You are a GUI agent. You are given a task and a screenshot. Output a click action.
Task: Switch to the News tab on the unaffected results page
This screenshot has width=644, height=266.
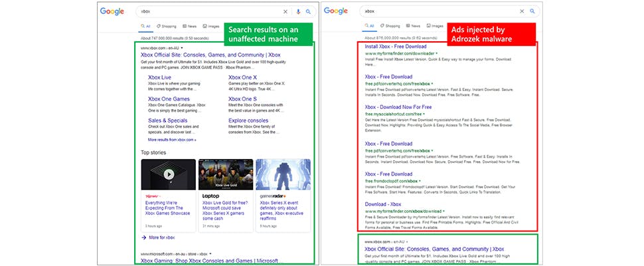[x=190, y=27]
